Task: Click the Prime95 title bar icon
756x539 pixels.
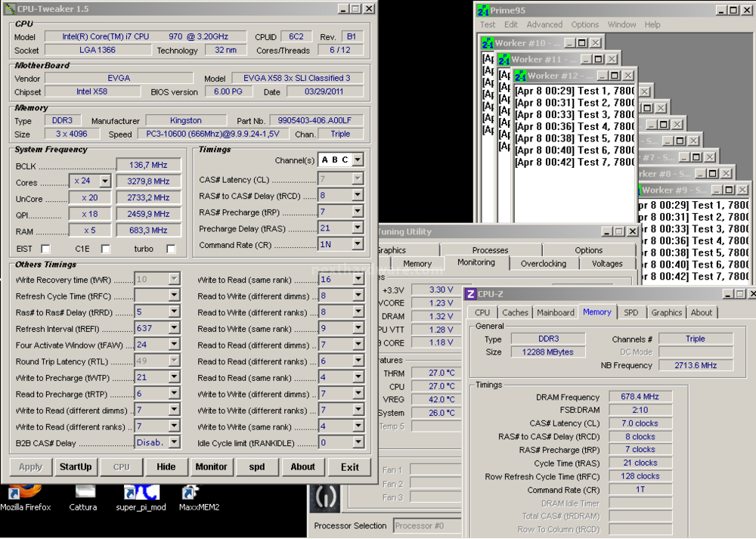Action: [483, 10]
